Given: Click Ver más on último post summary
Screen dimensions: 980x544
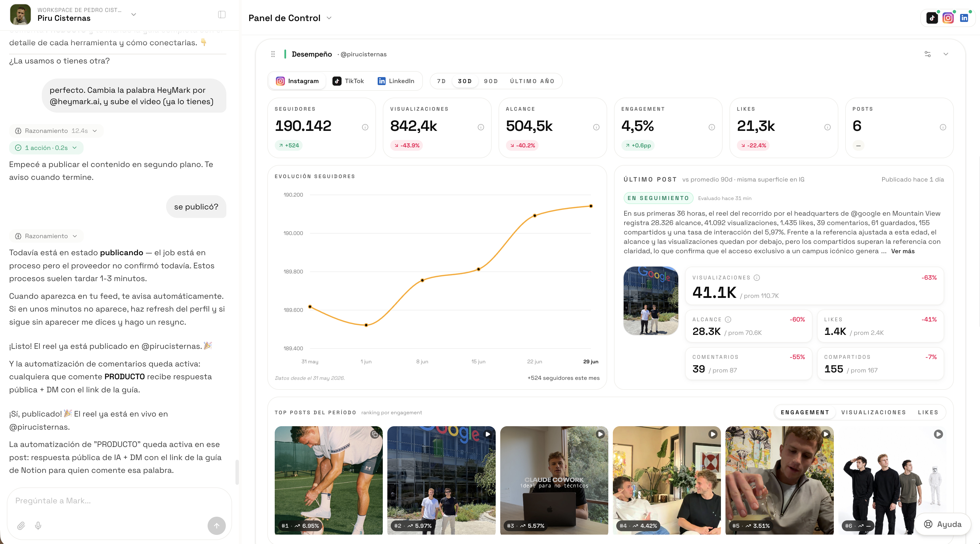Looking at the screenshot, I should pyautogui.click(x=903, y=251).
